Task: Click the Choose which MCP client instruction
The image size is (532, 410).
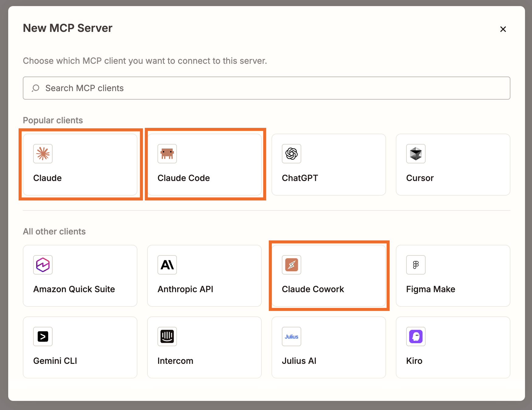Action: (x=145, y=61)
